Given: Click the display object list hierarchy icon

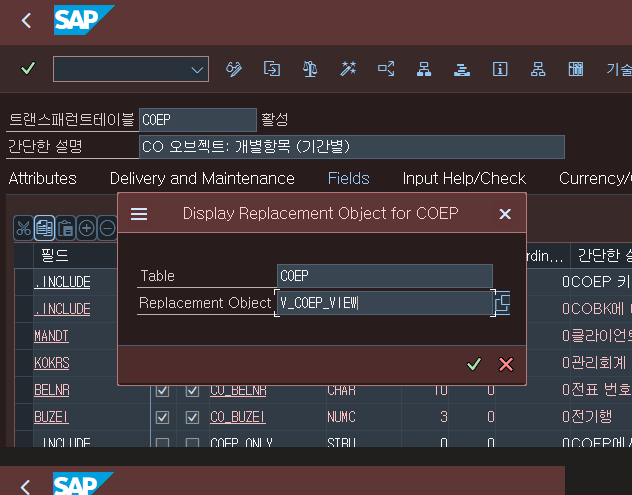Looking at the screenshot, I should (x=424, y=69).
